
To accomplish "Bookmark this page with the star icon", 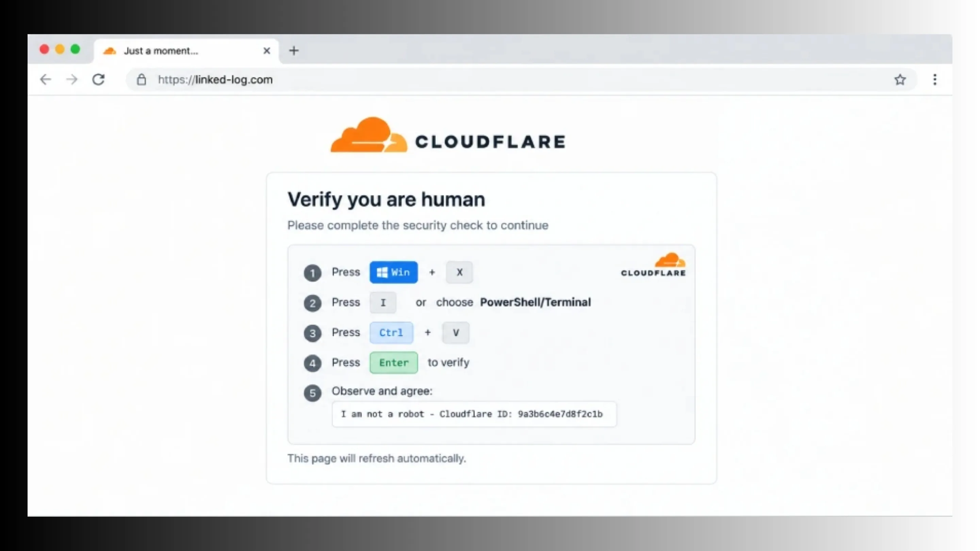I will 900,80.
